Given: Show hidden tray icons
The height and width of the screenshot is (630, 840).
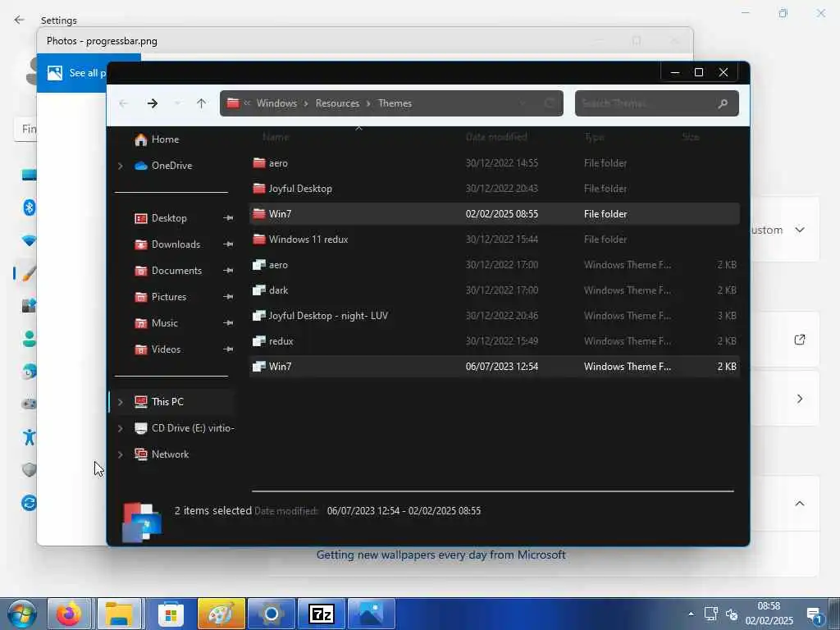Looking at the screenshot, I should 691,614.
